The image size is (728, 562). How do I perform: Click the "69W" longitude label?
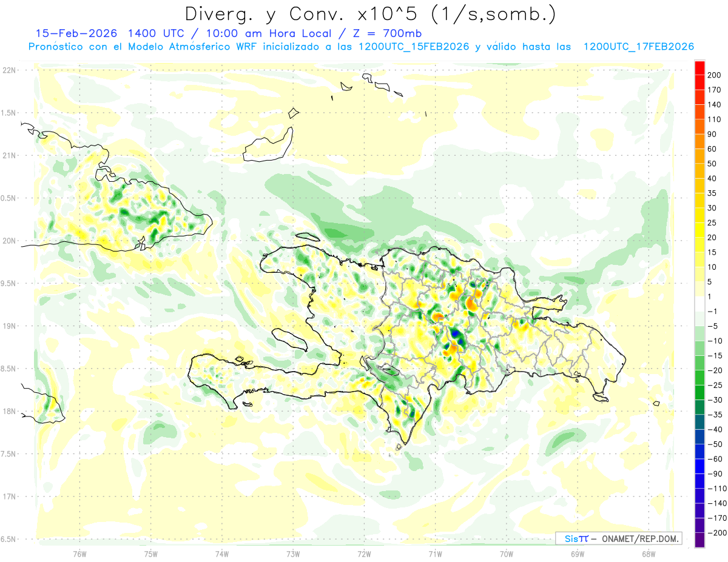(578, 553)
